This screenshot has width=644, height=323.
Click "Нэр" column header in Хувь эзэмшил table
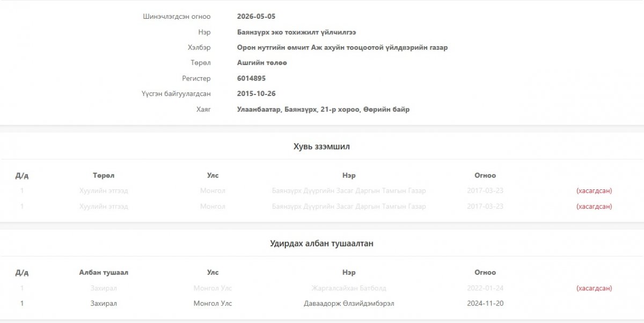pyautogui.click(x=349, y=175)
